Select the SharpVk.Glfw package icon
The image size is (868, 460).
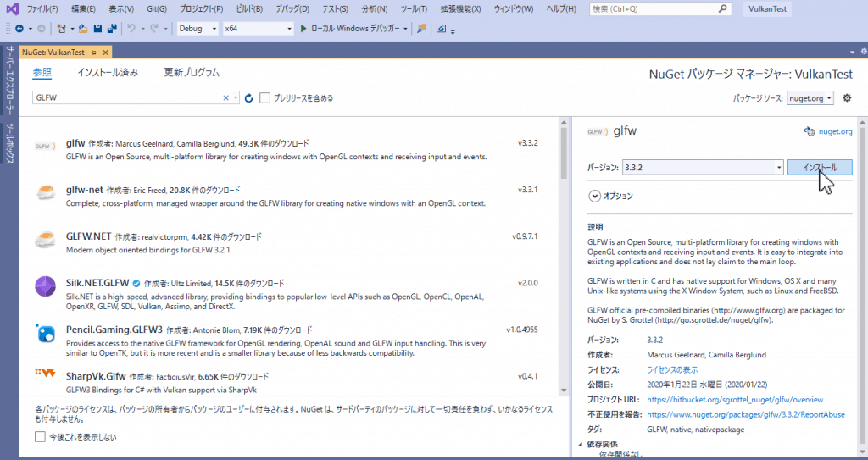46,373
